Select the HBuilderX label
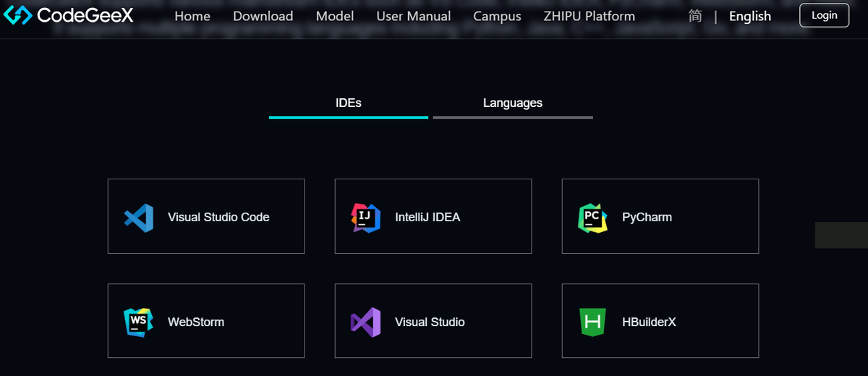Image resolution: width=868 pixels, height=376 pixels. click(x=649, y=322)
